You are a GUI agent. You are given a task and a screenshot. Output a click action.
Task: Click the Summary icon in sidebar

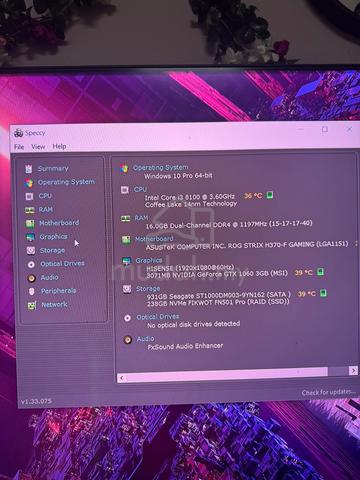(x=29, y=169)
